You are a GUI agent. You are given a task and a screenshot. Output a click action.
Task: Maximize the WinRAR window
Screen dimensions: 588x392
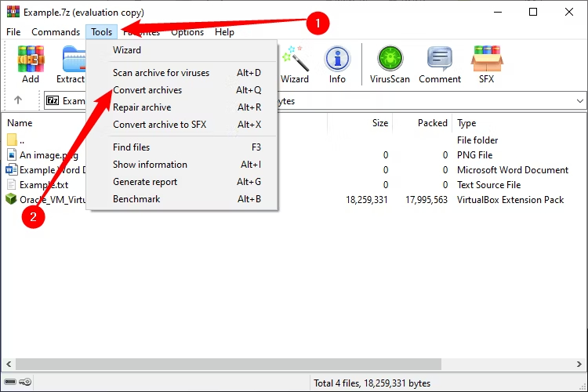tap(533, 12)
